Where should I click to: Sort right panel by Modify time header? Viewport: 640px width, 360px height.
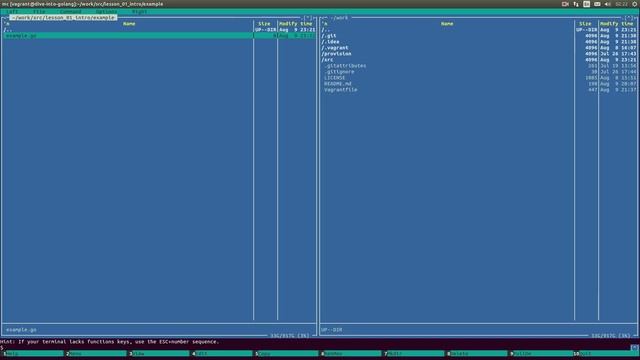617,24
